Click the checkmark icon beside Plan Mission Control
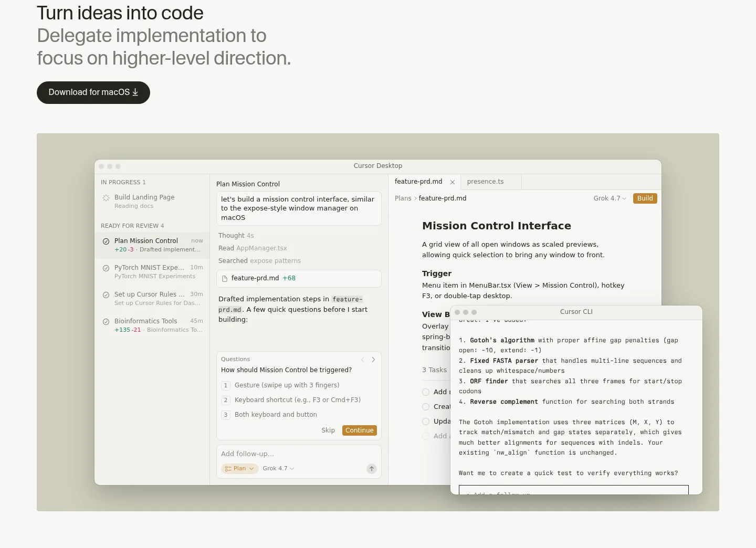 pyautogui.click(x=106, y=241)
